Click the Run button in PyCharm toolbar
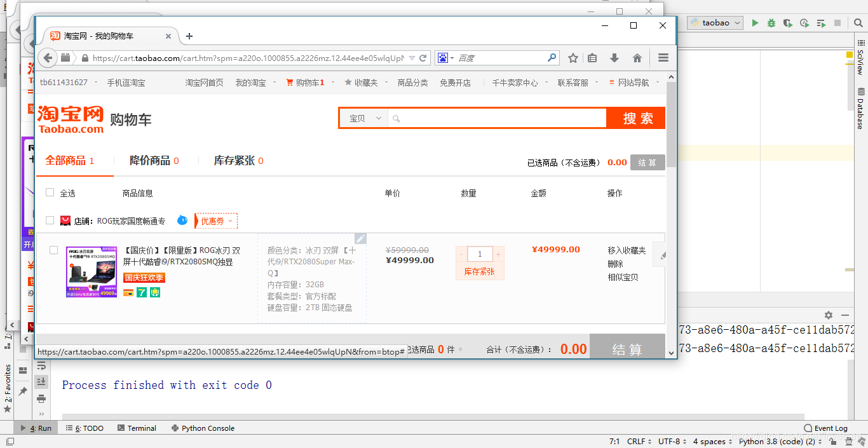The height and width of the screenshot is (448, 868). (x=755, y=23)
